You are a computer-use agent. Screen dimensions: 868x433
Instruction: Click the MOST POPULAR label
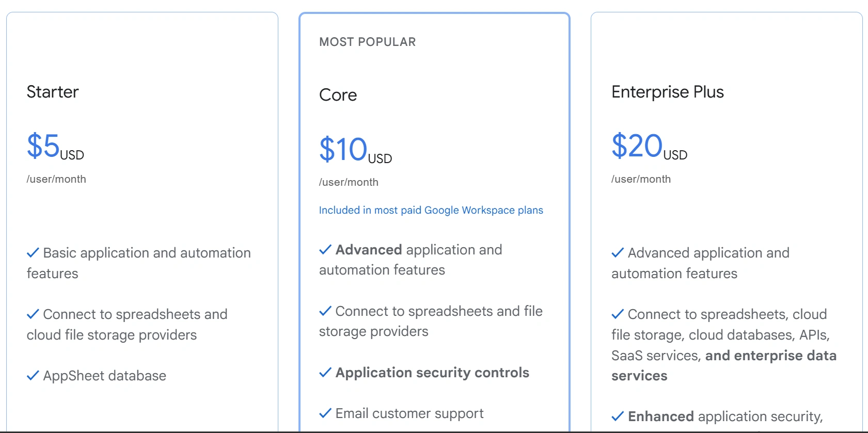pyautogui.click(x=367, y=42)
